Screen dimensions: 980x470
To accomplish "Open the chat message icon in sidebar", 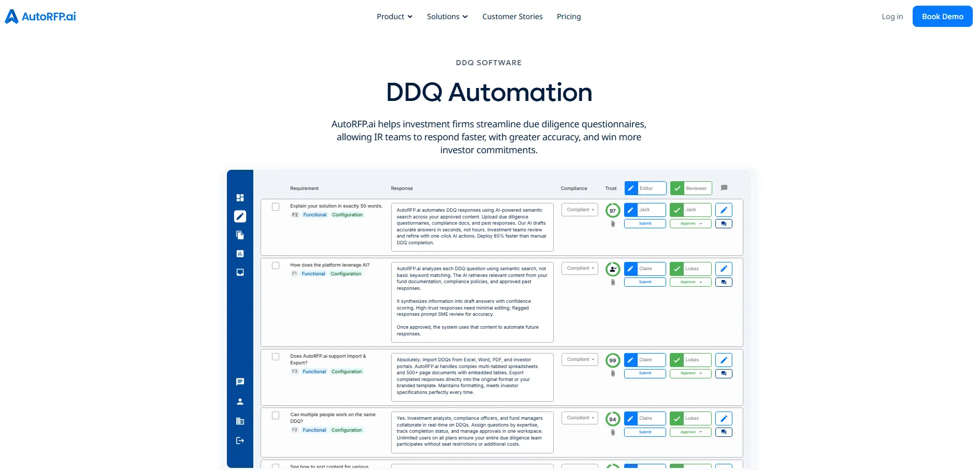I will tap(240, 382).
